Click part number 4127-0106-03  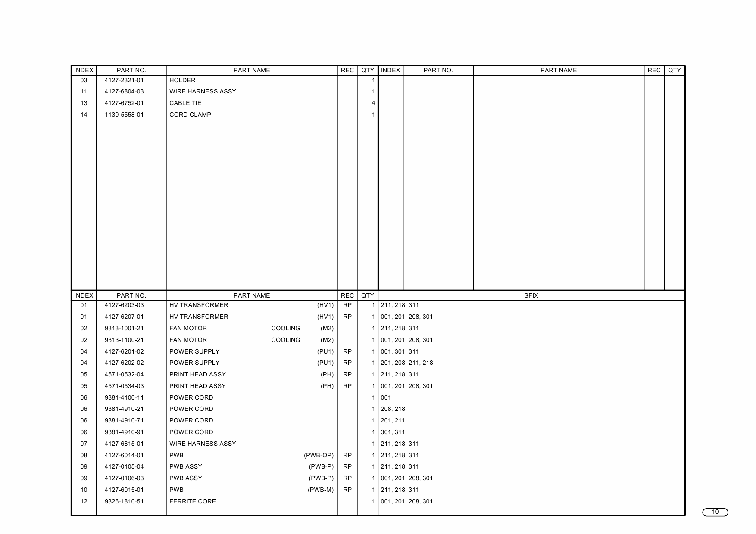click(124, 478)
